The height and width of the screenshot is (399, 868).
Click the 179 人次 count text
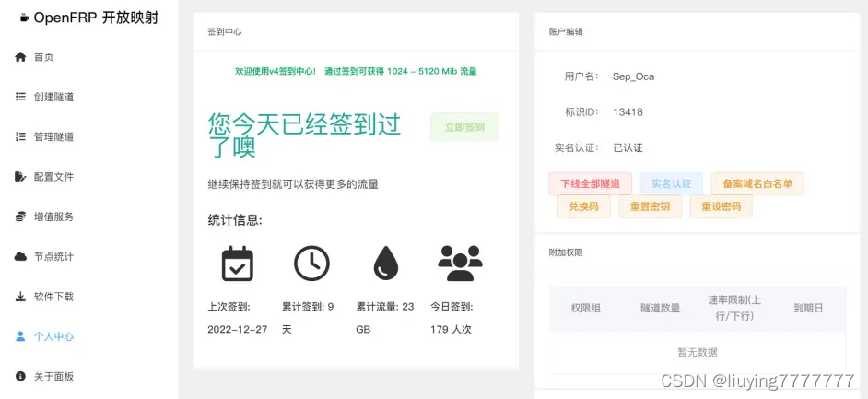[451, 329]
